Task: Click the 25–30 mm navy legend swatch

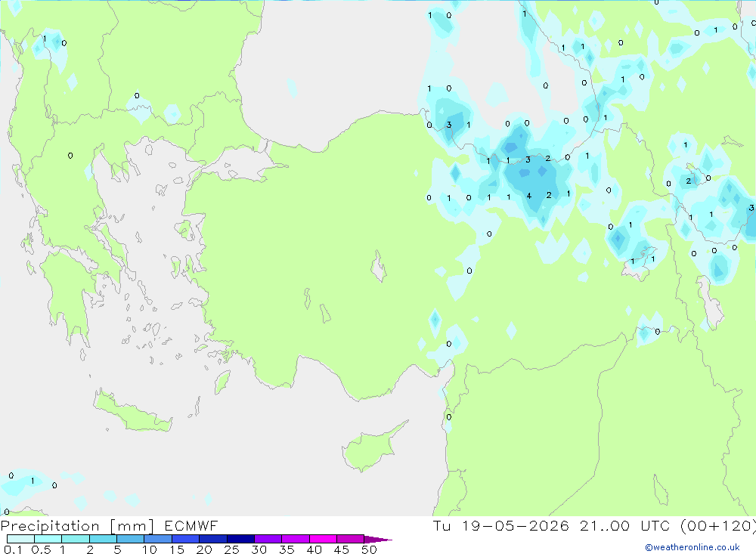Action: point(240,539)
